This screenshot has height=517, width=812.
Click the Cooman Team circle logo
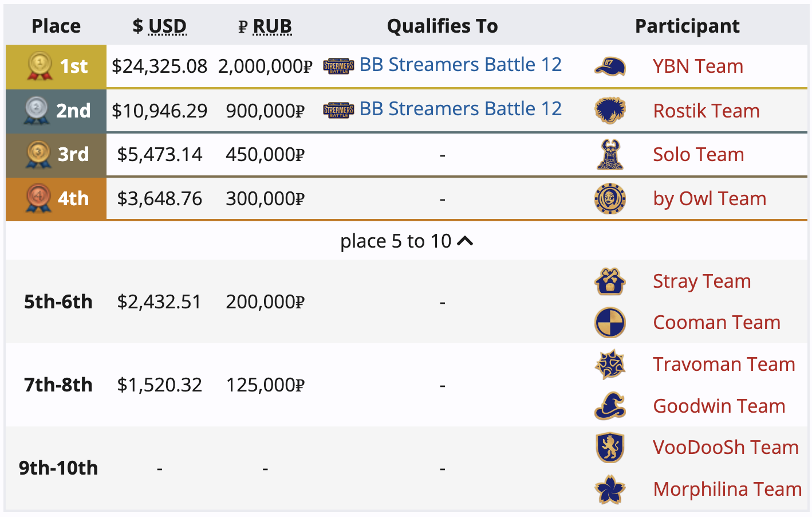point(610,323)
